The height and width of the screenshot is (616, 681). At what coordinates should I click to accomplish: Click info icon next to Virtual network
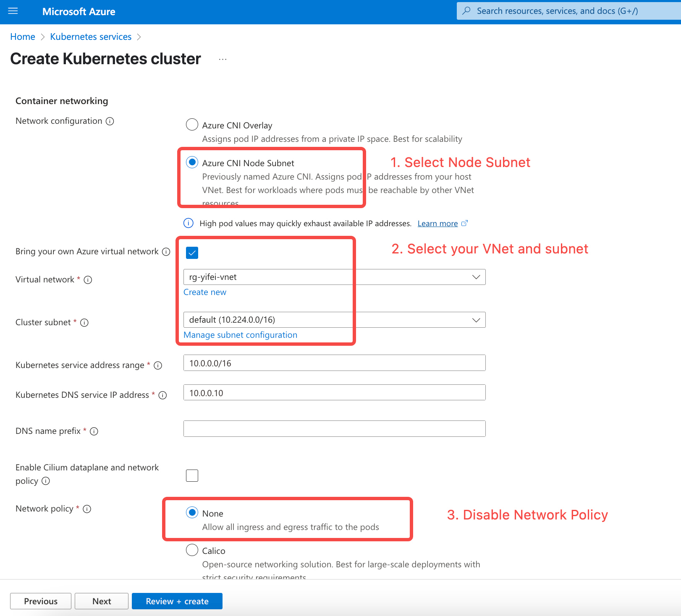click(88, 280)
